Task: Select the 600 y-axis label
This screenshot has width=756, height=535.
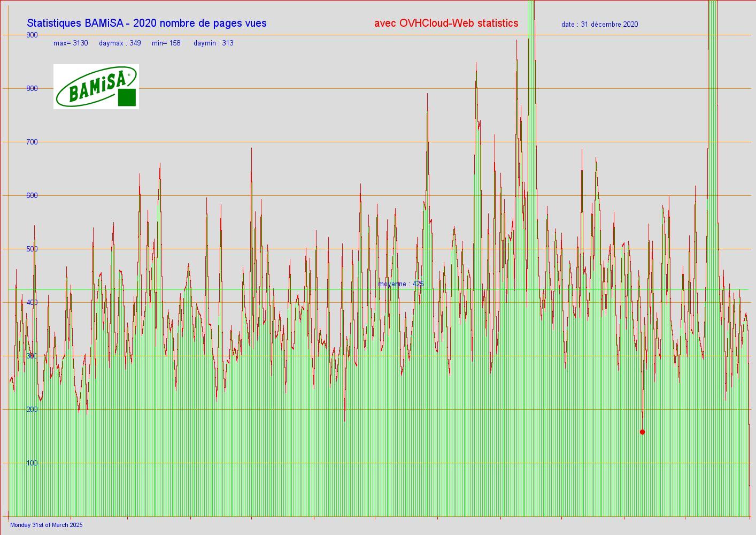Action: [32, 195]
